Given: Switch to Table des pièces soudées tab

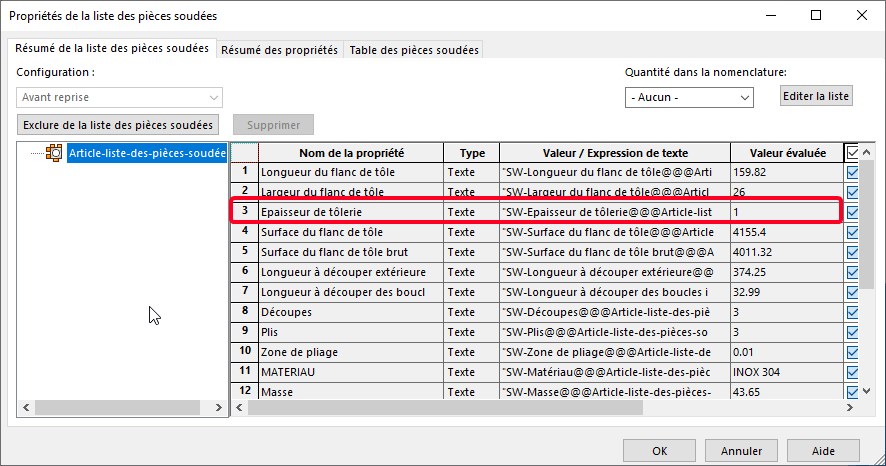Looking at the screenshot, I should (x=413, y=50).
